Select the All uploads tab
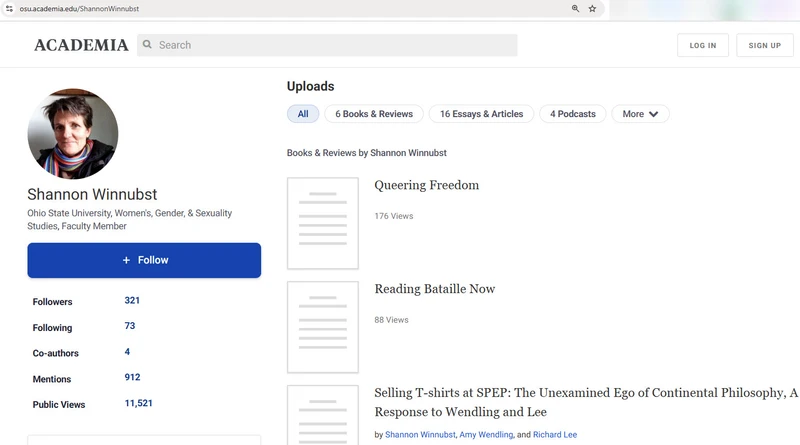800x445 pixels. pyautogui.click(x=303, y=114)
